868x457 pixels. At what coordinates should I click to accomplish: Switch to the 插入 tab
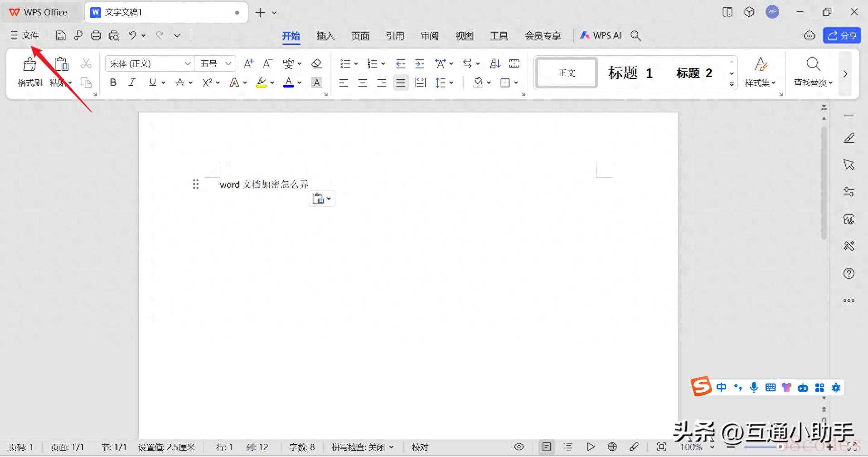point(325,36)
